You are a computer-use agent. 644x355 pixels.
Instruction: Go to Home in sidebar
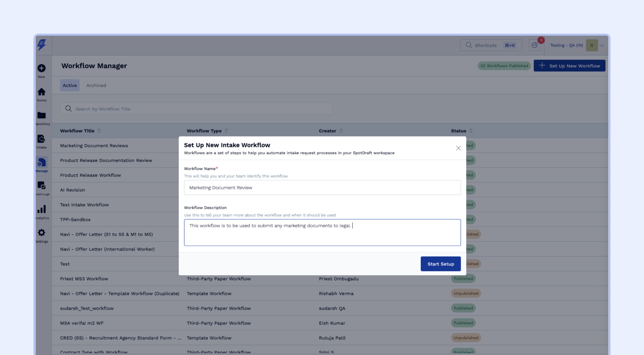(42, 92)
